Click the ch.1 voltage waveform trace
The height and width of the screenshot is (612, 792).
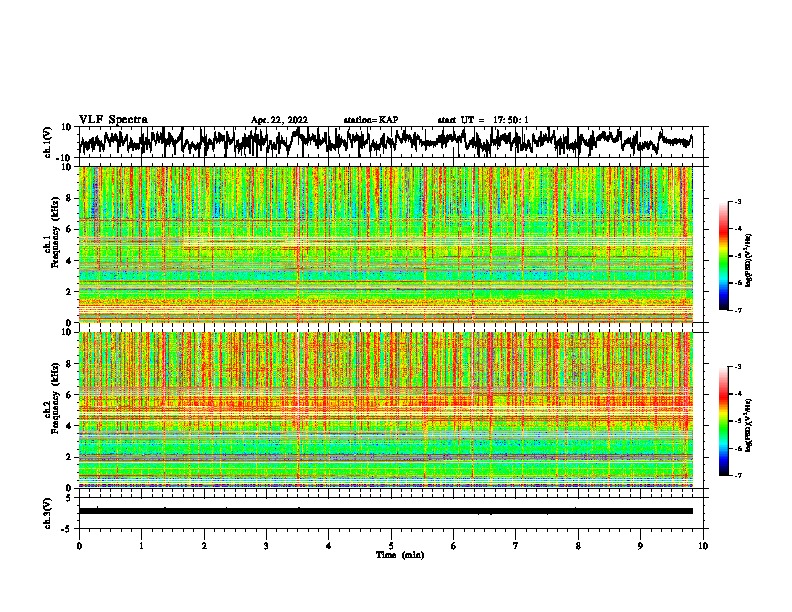386,141
